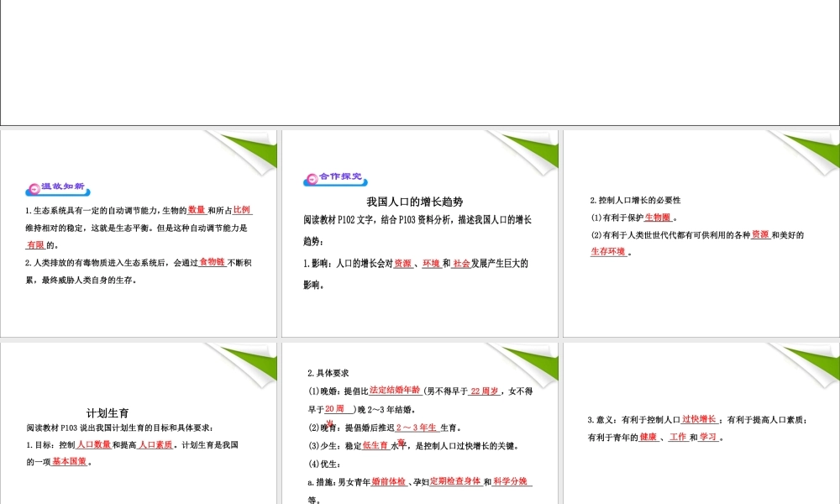This screenshot has height=504, width=840.
Task: Select the 我国人口的增长趋势 title
Action: click(415, 201)
